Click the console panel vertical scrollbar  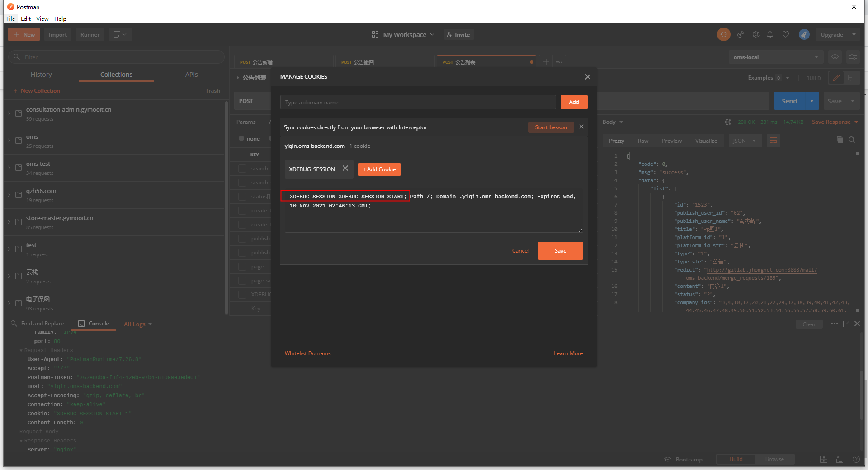pos(861,395)
